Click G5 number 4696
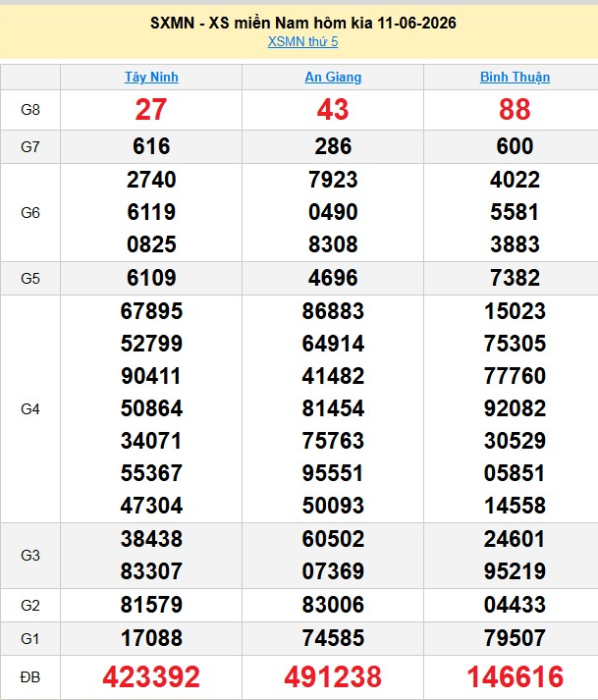This screenshot has width=598, height=700. pyautogui.click(x=333, y=278)
